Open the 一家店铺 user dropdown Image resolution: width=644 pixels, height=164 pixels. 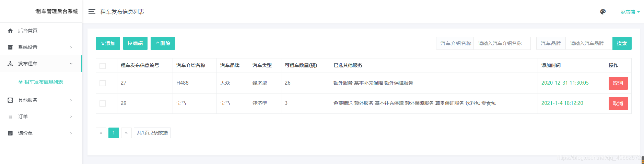coord(628,12)
